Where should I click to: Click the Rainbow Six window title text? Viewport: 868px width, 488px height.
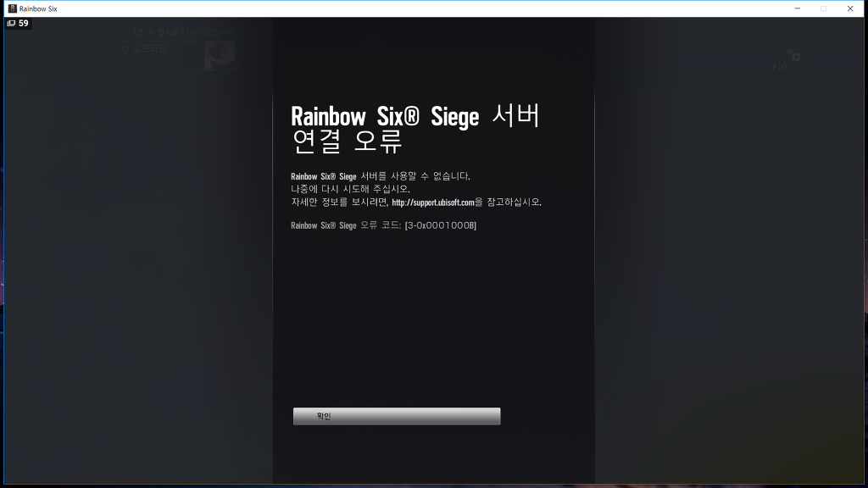tap(38, 8)
